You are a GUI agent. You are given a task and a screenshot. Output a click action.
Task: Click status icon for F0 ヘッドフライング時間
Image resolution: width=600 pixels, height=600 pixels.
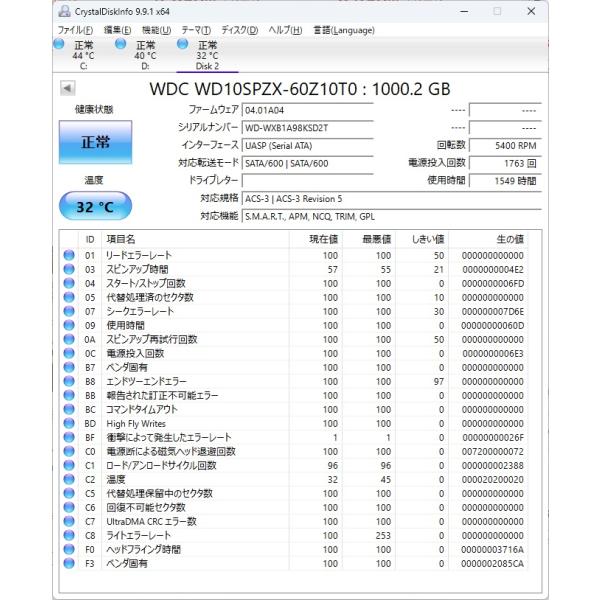[69, 549]
